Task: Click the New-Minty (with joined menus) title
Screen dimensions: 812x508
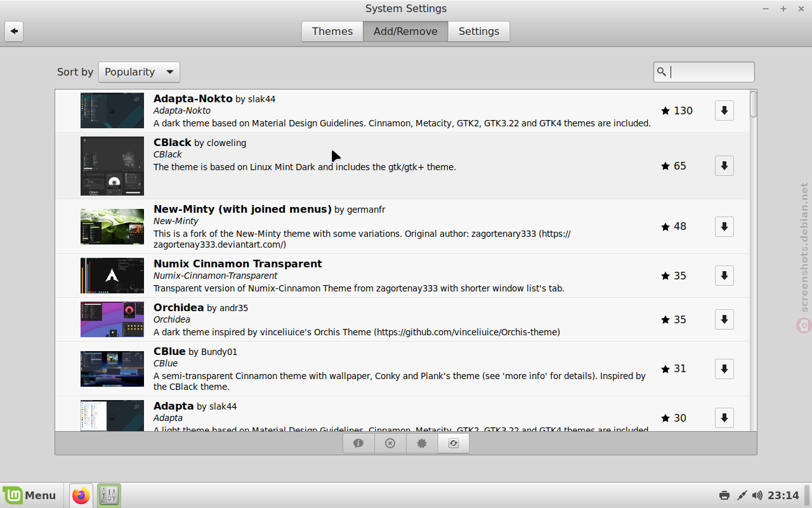Action: coord(242,209)
